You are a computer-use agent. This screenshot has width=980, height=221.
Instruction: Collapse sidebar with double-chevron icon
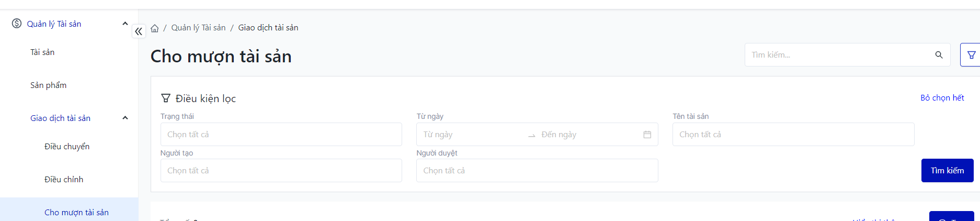(x=139, y=31)
